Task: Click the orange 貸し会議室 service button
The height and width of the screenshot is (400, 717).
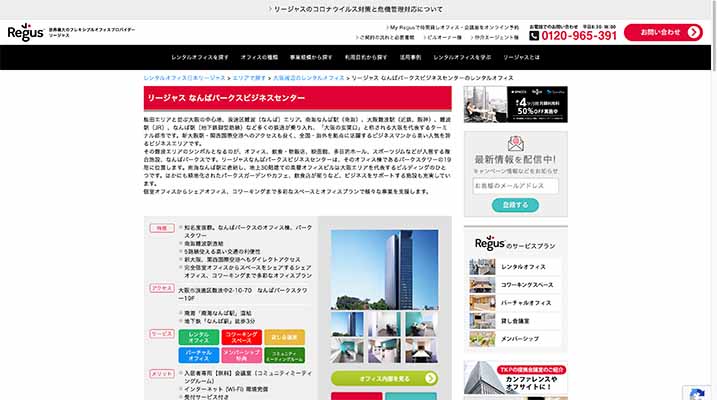Action: point(284,337)
